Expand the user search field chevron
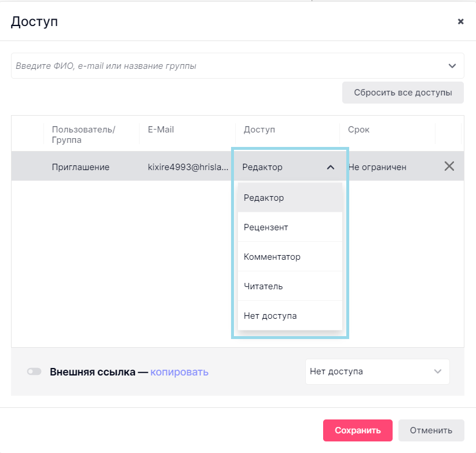 pos(452,66)
